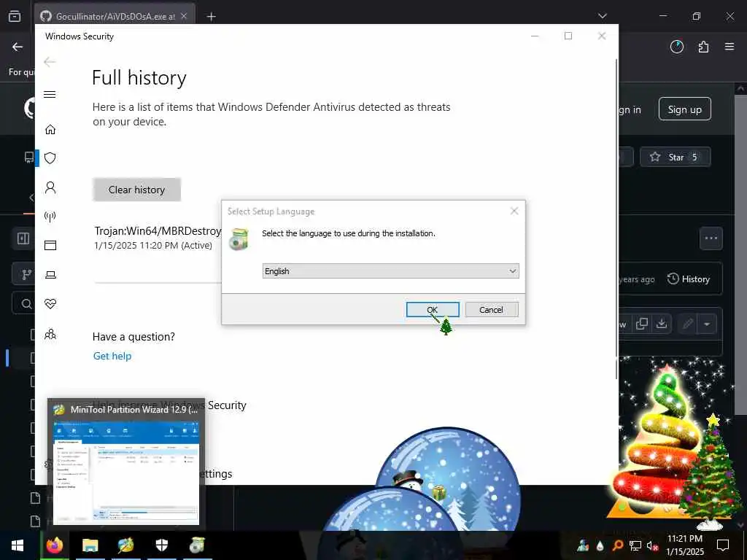The width and height of the screenshot is (747, 560).
Task: Star the GitHub repository
Action: pyautogui.click(x=675, y=157)
